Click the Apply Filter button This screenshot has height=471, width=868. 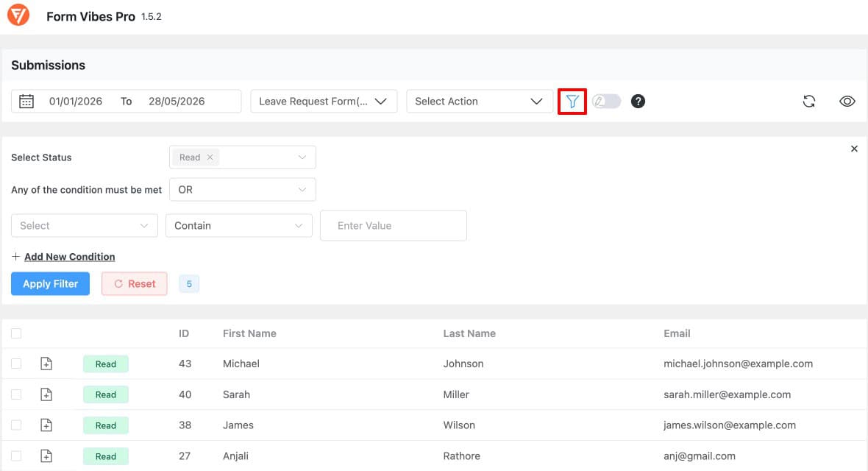click(50, 284)
